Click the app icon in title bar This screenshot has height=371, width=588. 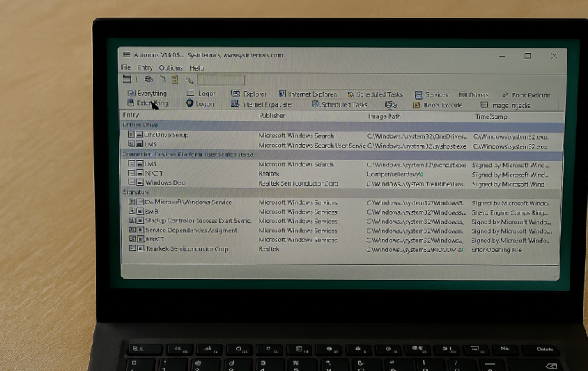[x=126, y=55]
